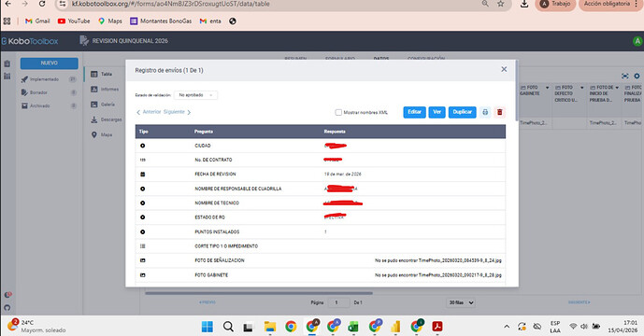The height and width of the screenshot is (336, 644).
Task: Open the clock and date in the taskbar
Action: [x=623, y=327]
